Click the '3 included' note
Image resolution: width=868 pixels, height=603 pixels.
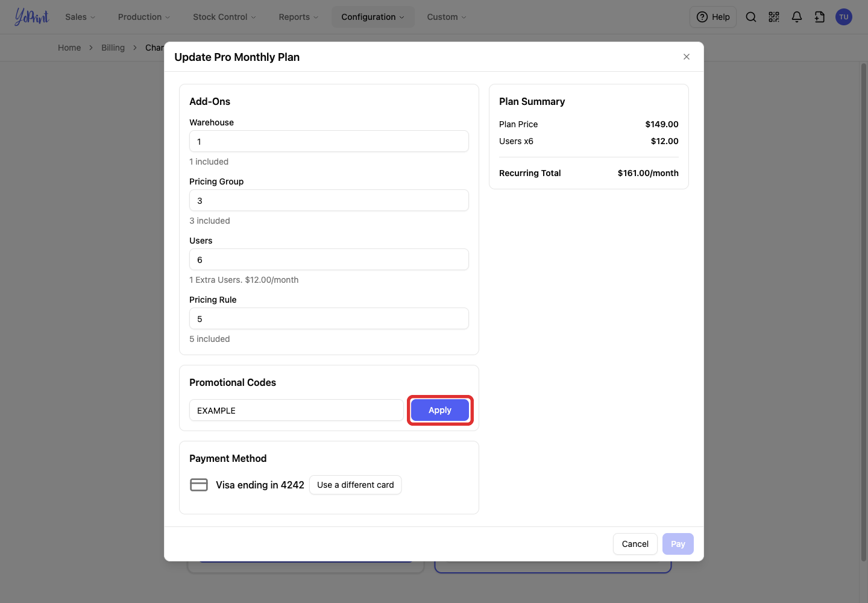210,221
